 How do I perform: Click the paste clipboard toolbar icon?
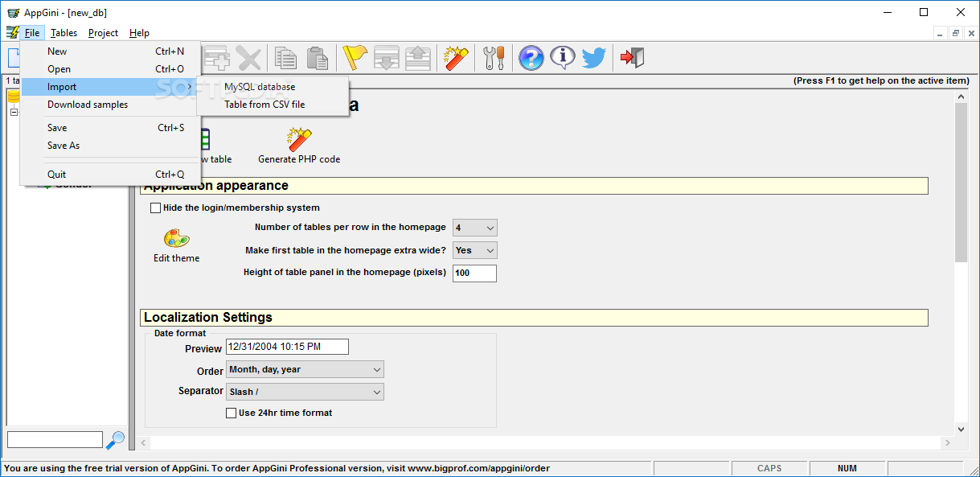(318, 58)
